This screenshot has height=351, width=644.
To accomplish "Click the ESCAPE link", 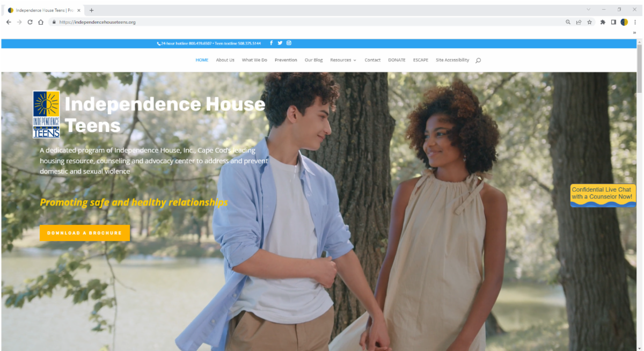I will (421, 60).
